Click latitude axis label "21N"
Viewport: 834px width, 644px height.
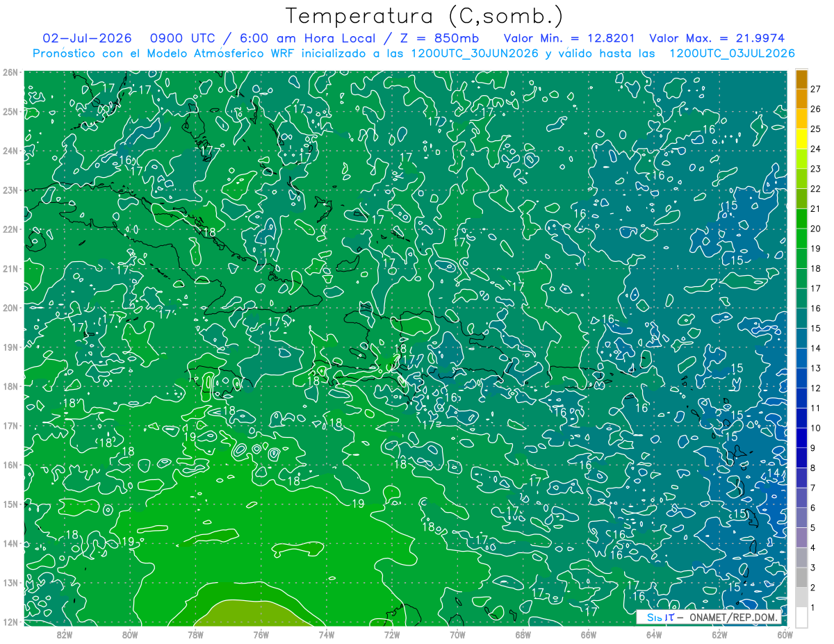coord(10,268)
